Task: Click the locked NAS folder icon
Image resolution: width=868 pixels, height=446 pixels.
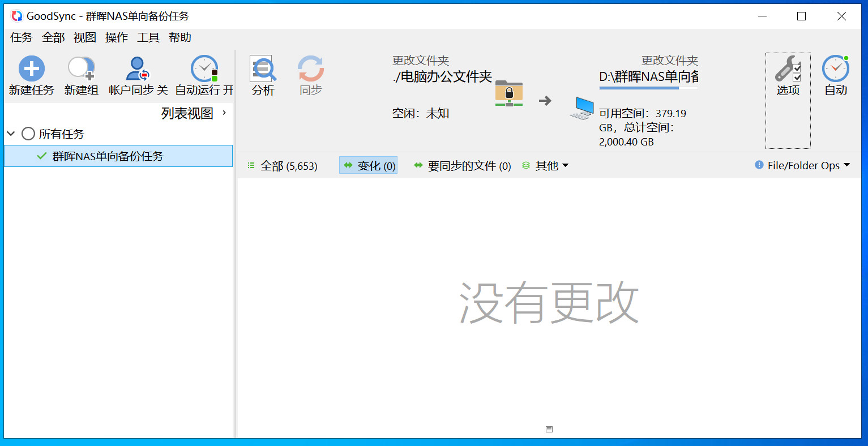Action: tap(509, 93)
